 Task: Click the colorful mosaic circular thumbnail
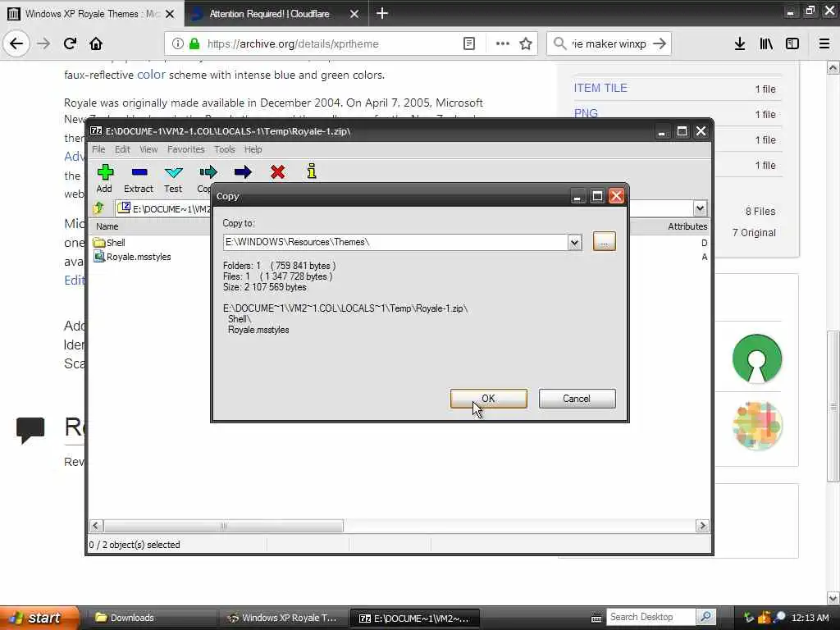point(757,426)
